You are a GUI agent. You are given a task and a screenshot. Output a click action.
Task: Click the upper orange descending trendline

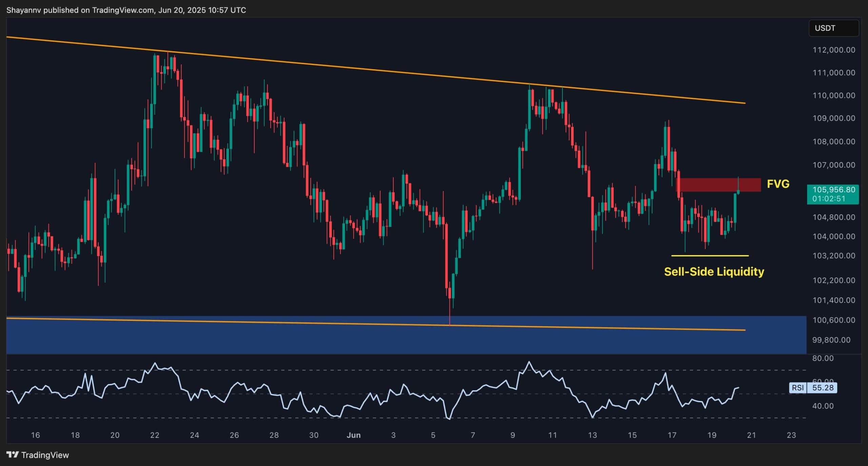339,66
